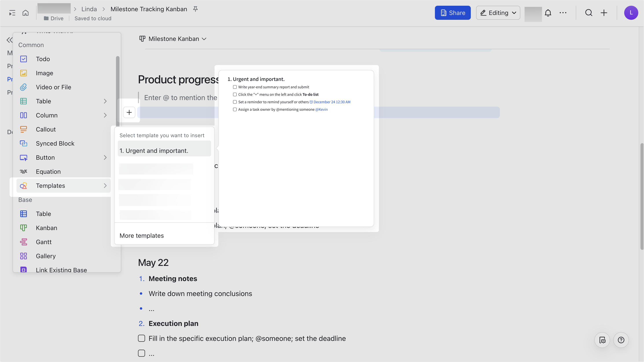Check 'Fill in the specific execution plan' checkbox
Image resolution: width=644 pixels, height=362 pixels.
(x=142, y=338)
